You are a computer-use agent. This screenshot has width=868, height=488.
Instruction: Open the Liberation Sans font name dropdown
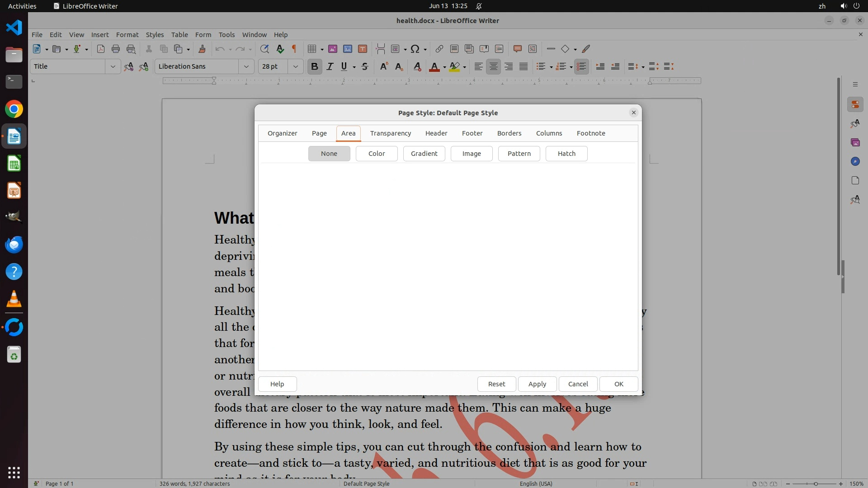point(246,67)
